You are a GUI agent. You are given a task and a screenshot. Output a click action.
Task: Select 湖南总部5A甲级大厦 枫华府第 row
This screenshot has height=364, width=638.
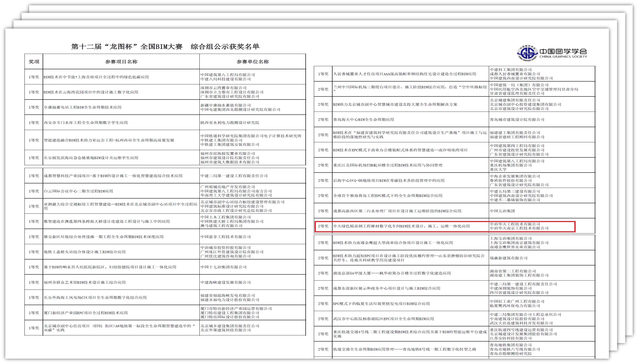coord(454,273)
